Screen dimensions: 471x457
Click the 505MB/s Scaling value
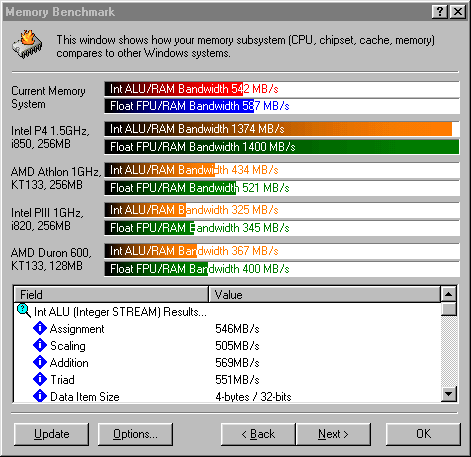tap(237, 346)
